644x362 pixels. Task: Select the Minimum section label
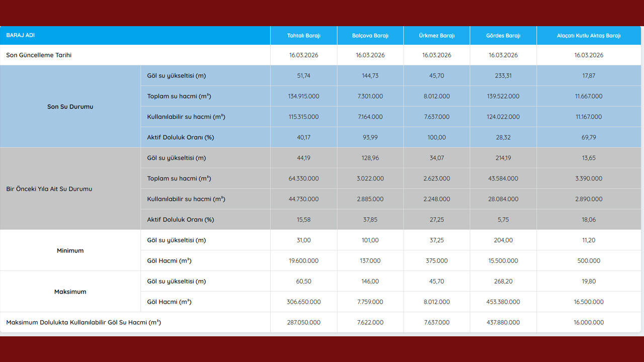point(70,250)
